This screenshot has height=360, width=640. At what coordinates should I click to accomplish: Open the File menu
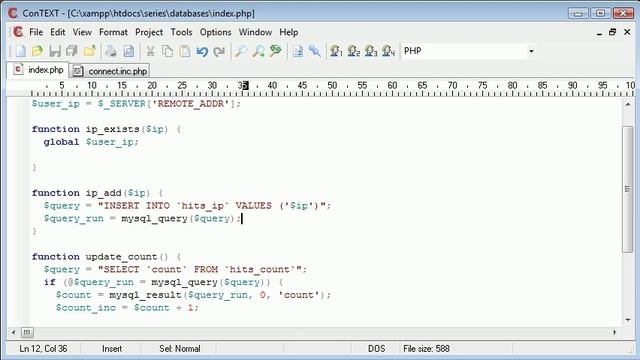pos(36,32)
